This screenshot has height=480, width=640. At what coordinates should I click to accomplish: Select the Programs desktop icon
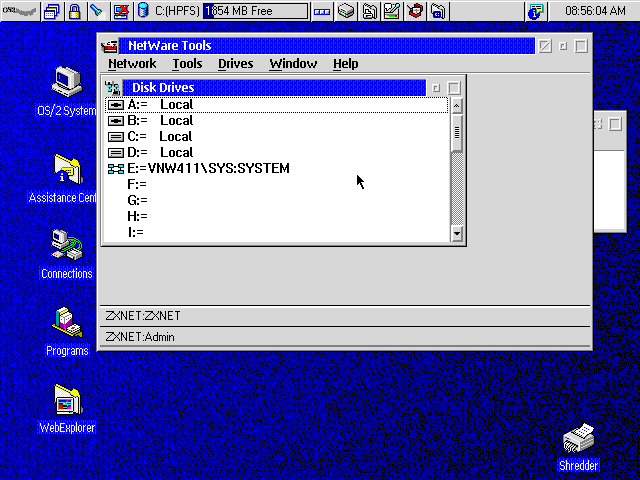[67, 332]
